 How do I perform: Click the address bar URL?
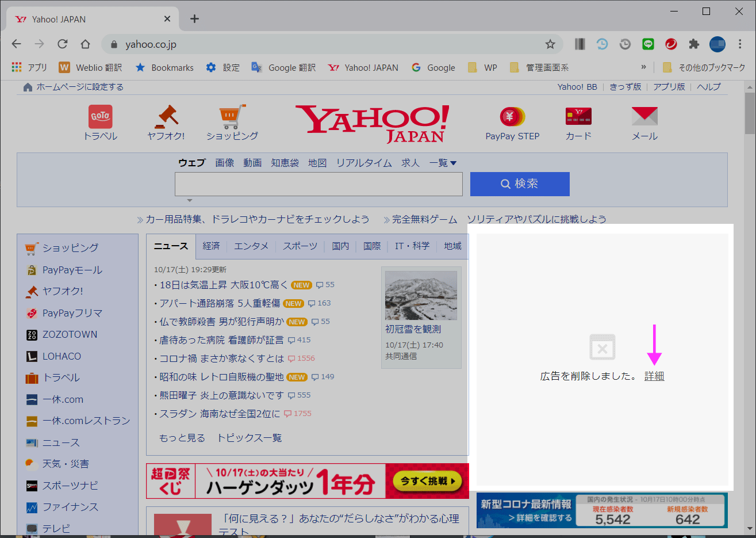[x=151, y=44]
